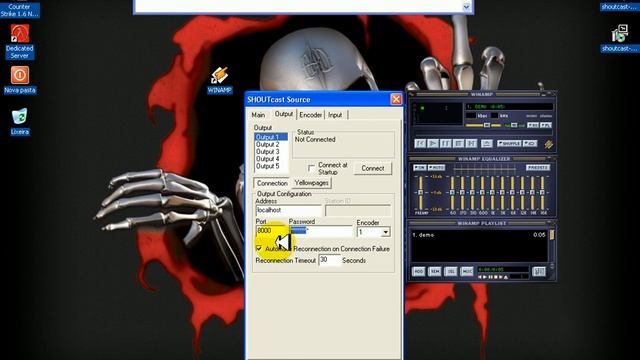Click the ADD button in Winamp Playlist

tap(418, 271)
